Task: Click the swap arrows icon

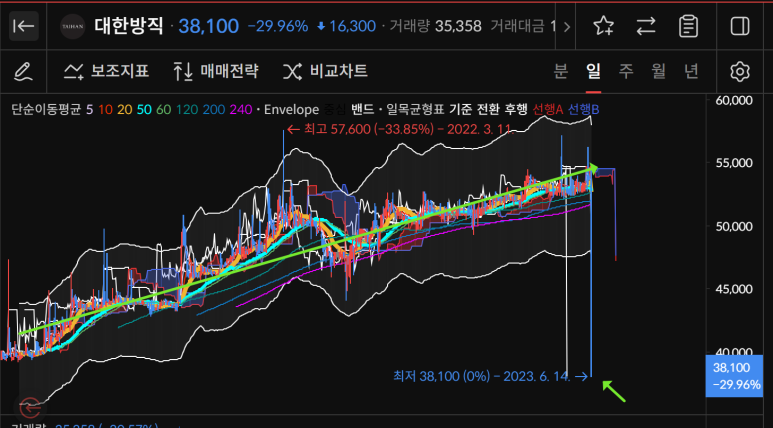Action: tap(646, 26)
